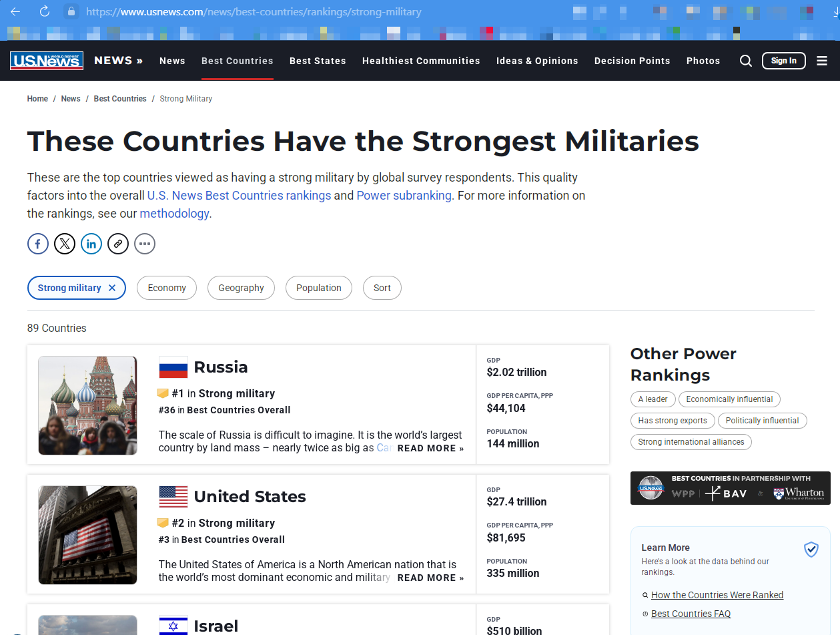Image resolution: width=840 pixels, height=635 pixels.
Task: Click the U.S. News logo
Action: [x=47, y=61]
